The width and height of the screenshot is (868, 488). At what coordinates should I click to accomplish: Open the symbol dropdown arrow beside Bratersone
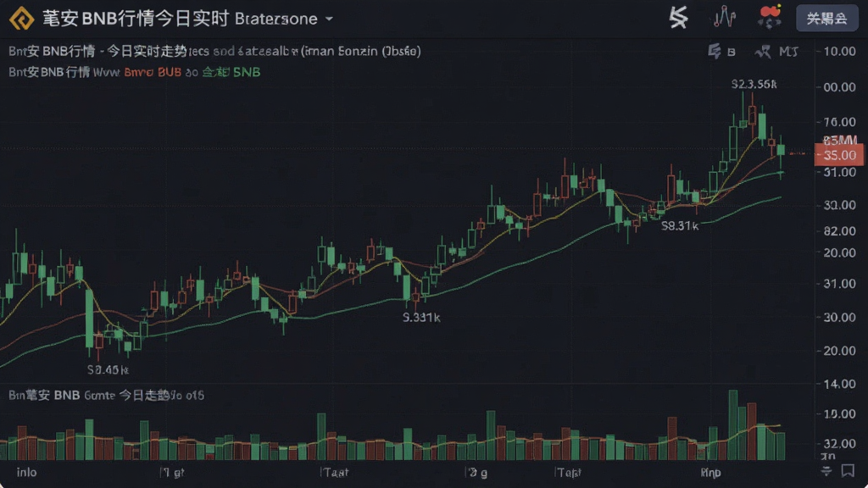click(x=330, y=19)
